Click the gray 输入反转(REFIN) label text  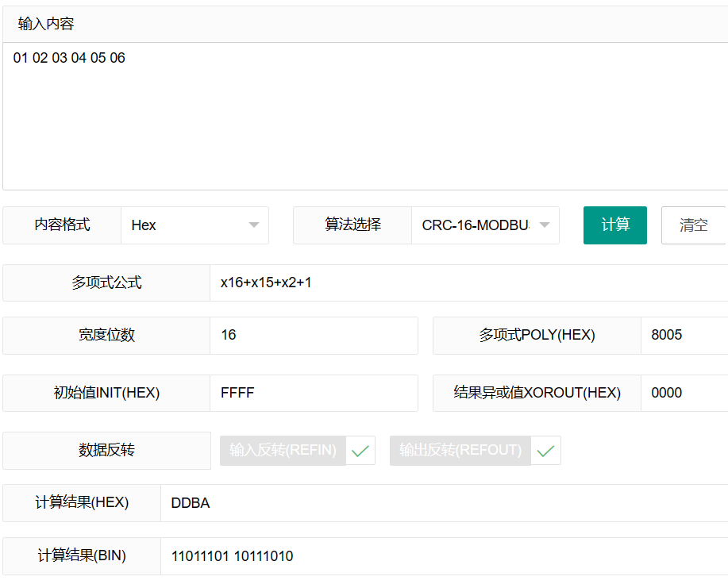pos(283,451)
